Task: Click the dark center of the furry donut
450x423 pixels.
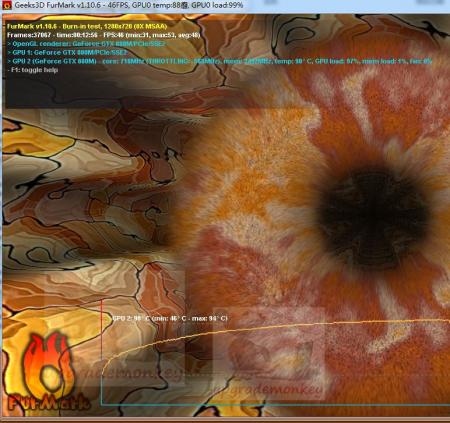Action: point(373,218)
